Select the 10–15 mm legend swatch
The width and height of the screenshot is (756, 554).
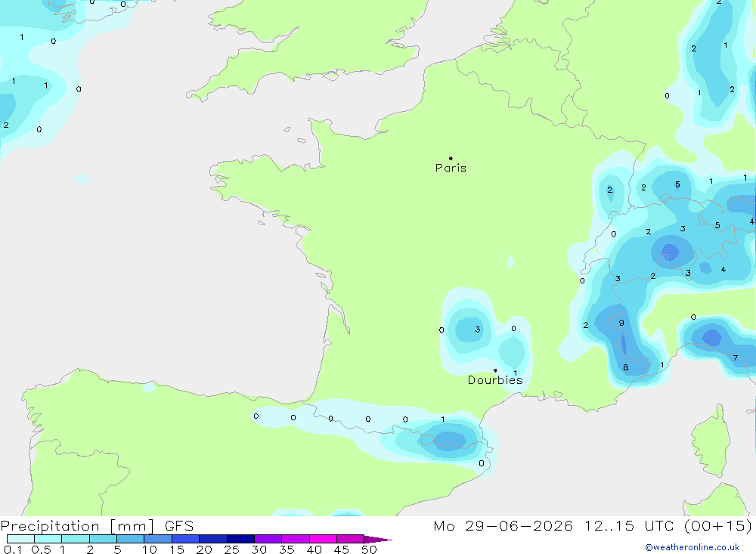pos(158,539)
